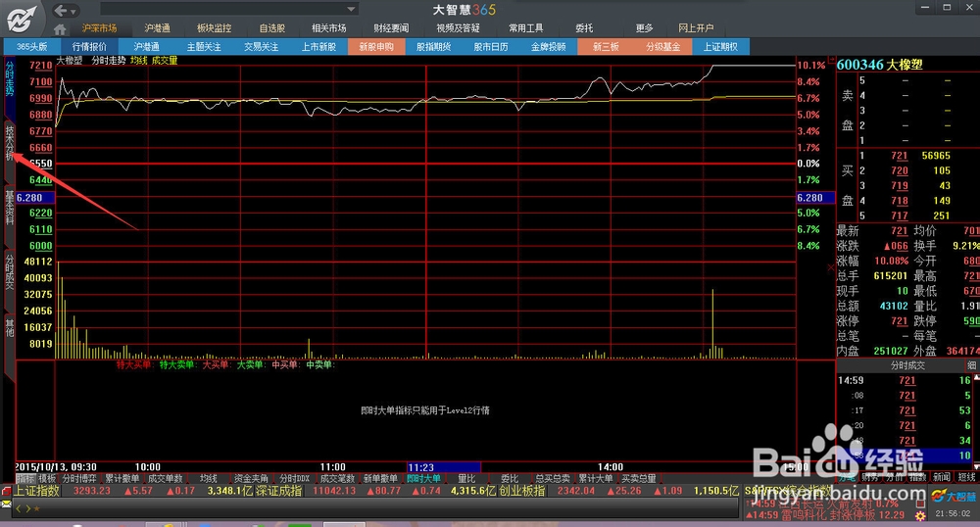Select the 总买总卖 indicator tab
Viewport: 980px width, 527px height.
(x=553, y=478)
